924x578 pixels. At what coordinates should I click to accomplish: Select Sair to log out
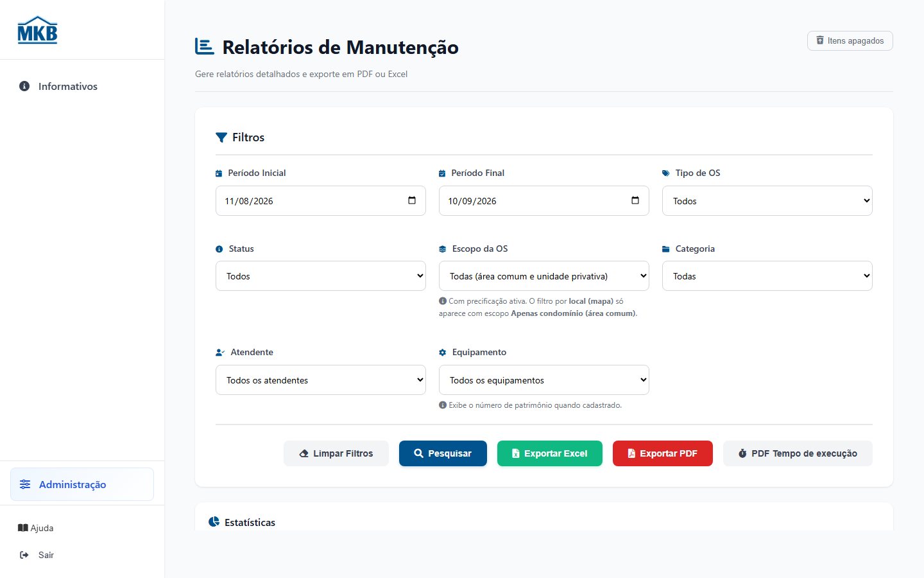[x=37, y=555]
